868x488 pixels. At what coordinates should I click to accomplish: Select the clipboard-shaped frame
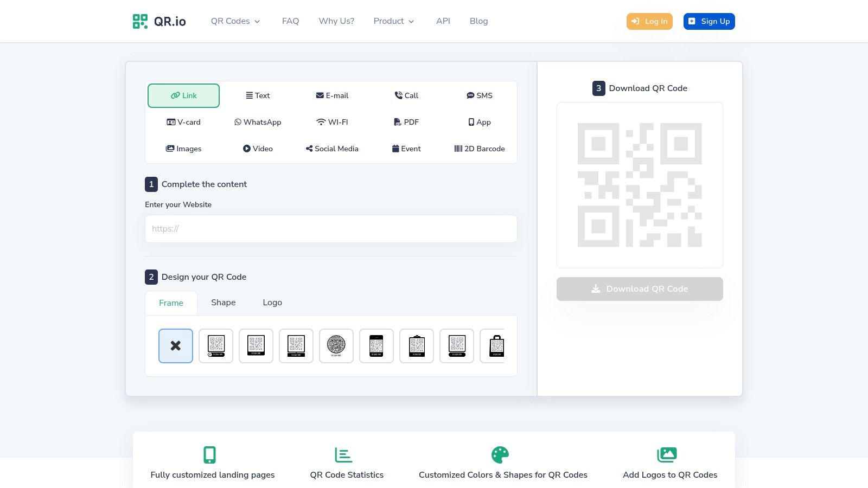pos(417,346)
